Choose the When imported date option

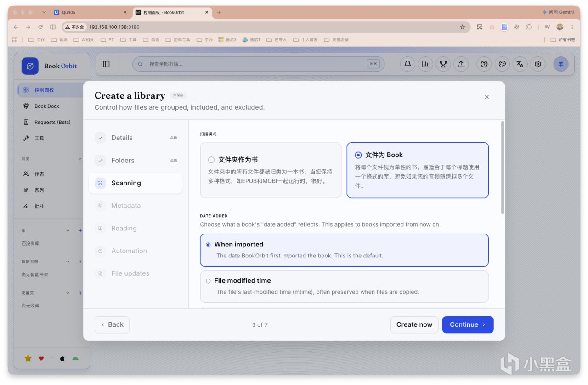[344, 250]
